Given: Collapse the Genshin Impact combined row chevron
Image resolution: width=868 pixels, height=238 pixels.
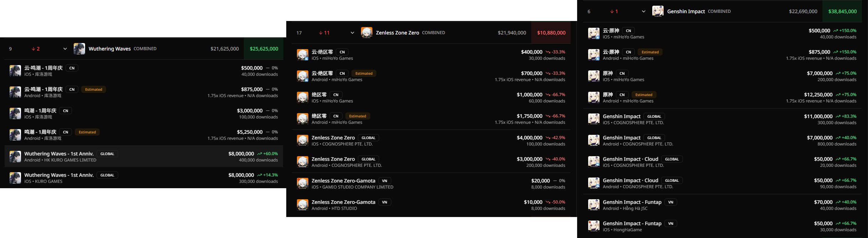Looking at the screenshot, I should pyautogui.click(x=644, y=11).
